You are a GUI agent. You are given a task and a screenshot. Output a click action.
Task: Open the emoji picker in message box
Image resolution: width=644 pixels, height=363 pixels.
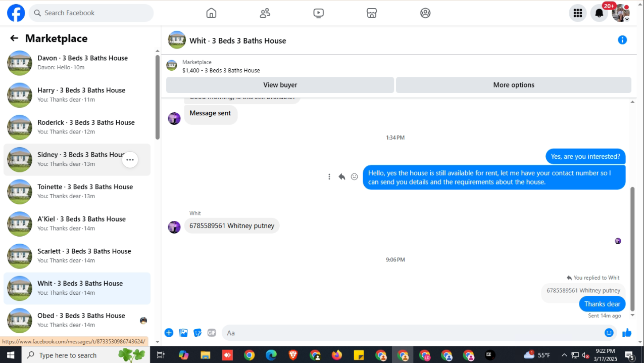609,333
